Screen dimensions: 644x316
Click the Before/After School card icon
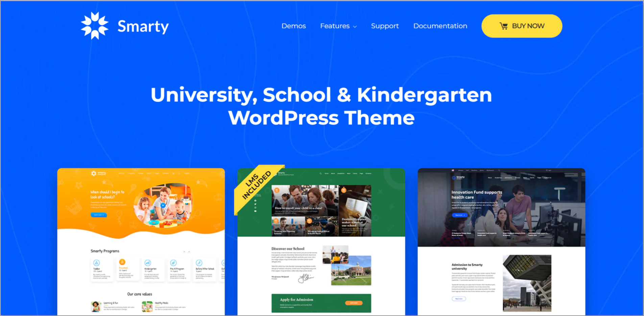pos(199,263)
